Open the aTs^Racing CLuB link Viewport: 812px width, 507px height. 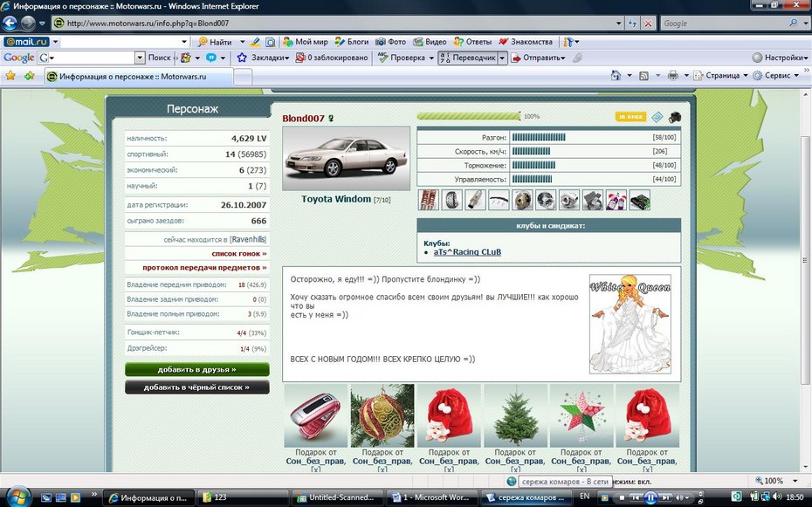tap(467, 252)
